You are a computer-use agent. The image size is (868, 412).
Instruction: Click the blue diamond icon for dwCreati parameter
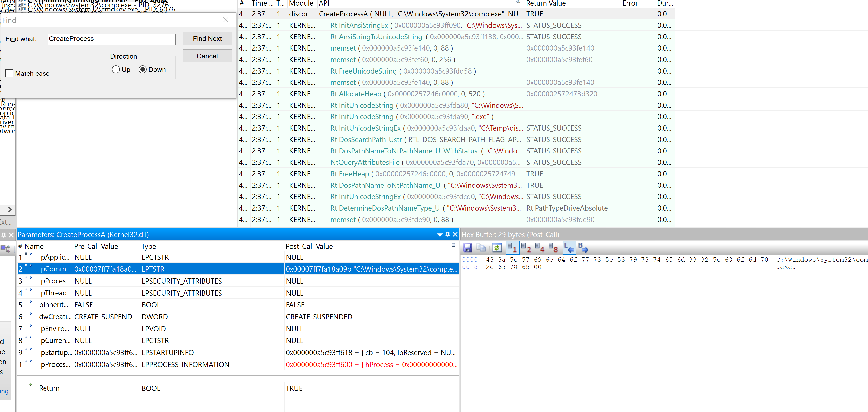[x=31, y=313]
